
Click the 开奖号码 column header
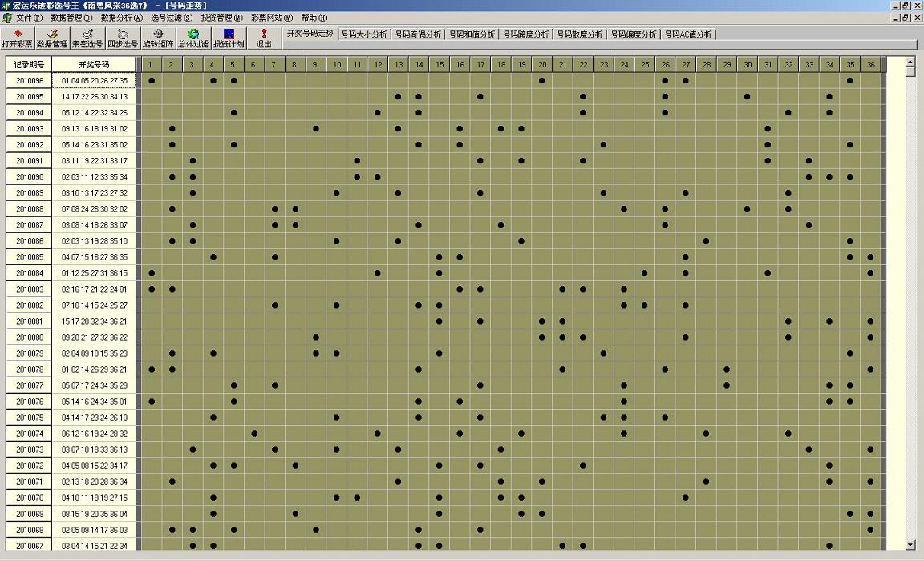pos(94,64)
